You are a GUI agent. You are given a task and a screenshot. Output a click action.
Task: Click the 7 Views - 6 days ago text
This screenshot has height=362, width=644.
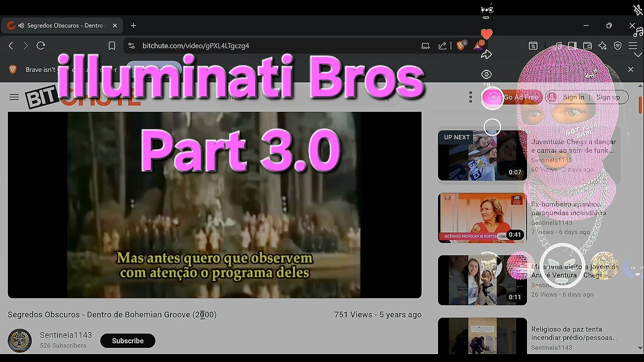pyautogui.click(x=560, y=232)
